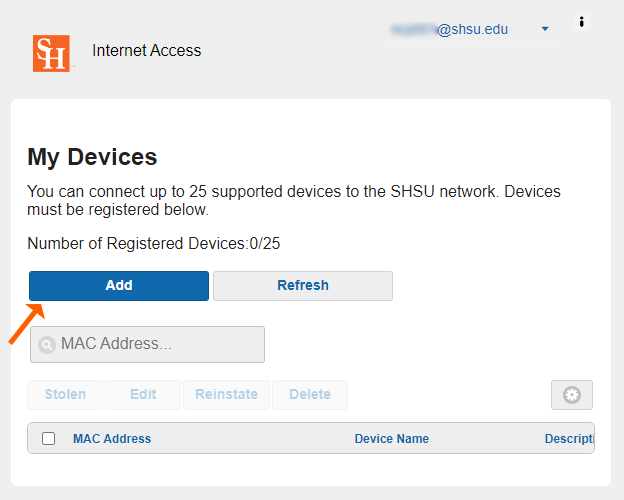Click the Reinstate button

point(227,394)
